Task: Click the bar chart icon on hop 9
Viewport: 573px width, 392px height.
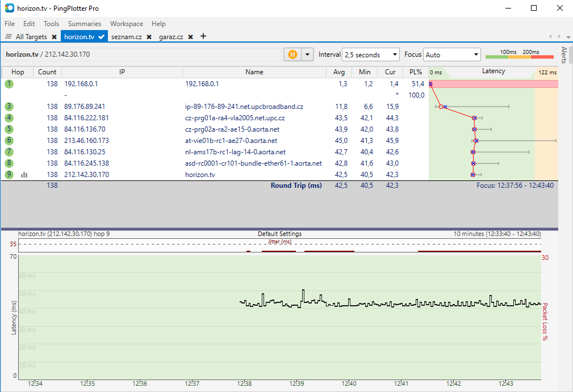Action: (x=24, y=175)
